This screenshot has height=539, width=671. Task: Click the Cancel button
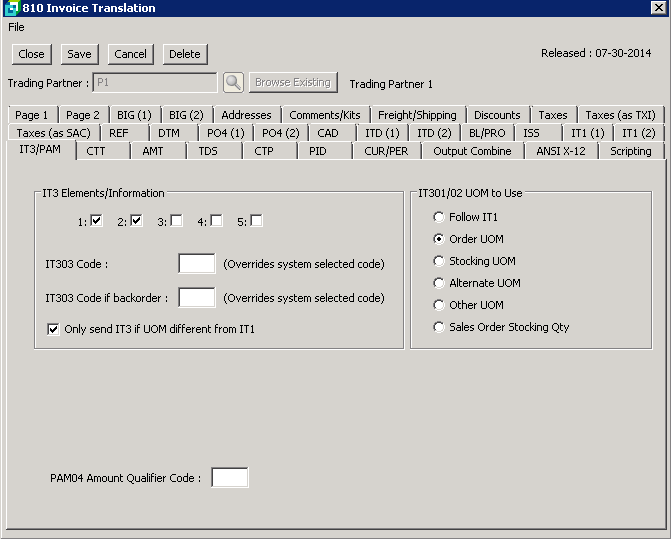(130, 54)
